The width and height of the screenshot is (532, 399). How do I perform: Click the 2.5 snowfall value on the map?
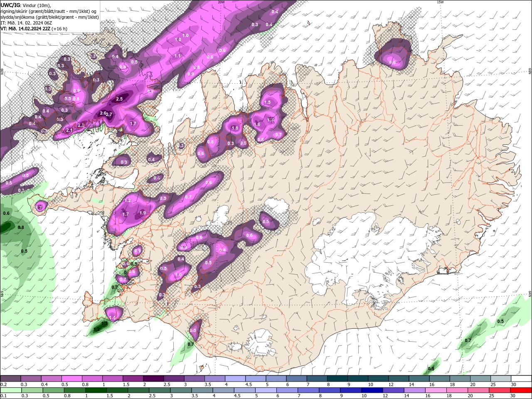click(119, 99)
